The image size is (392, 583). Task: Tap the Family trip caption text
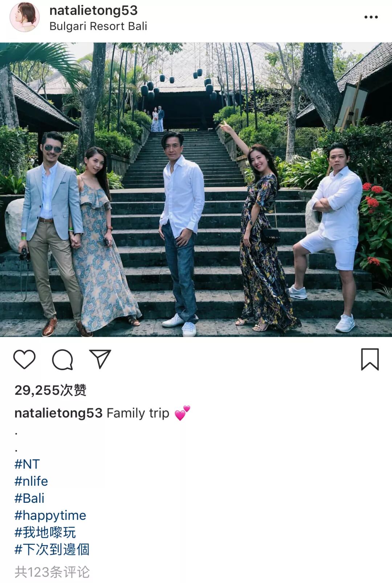138,413
